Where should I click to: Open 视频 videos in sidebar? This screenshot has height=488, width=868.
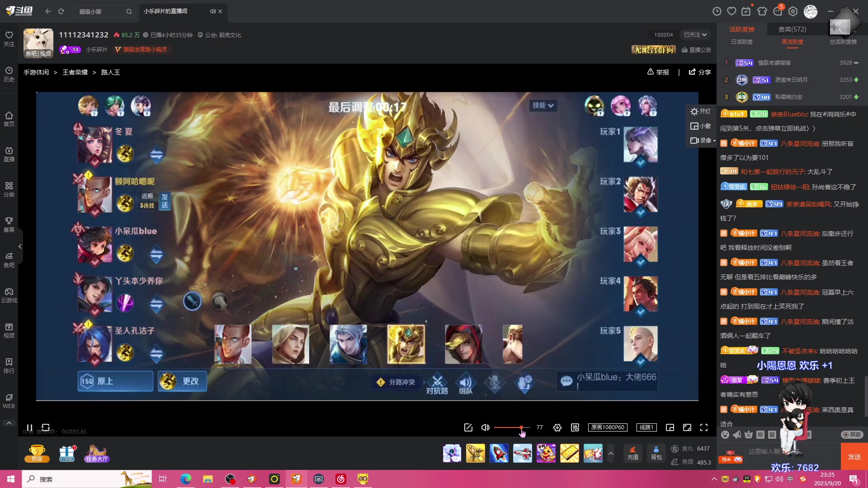tap(9, 330)
